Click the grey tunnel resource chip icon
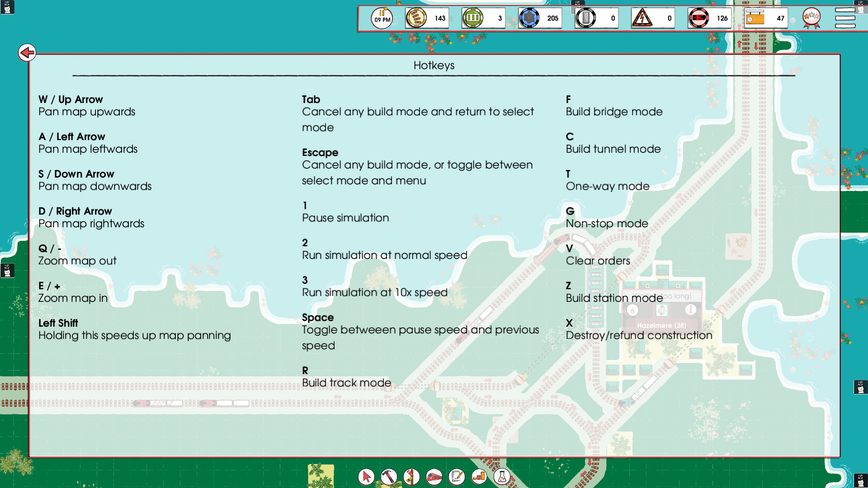The width and height of the screenshot is (868, 488). [585, 18]
